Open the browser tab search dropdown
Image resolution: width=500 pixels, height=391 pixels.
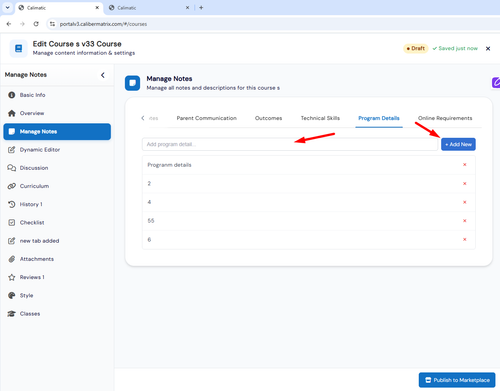click(x=7, y=8)
